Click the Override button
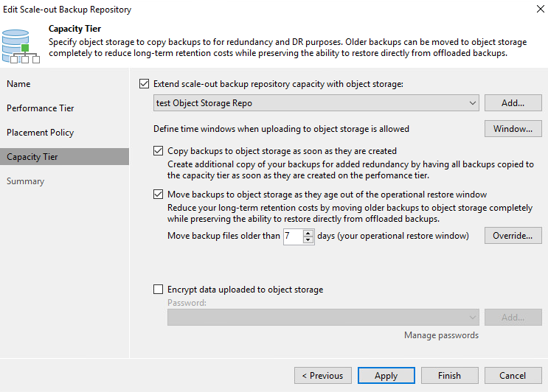 point(513,236)
